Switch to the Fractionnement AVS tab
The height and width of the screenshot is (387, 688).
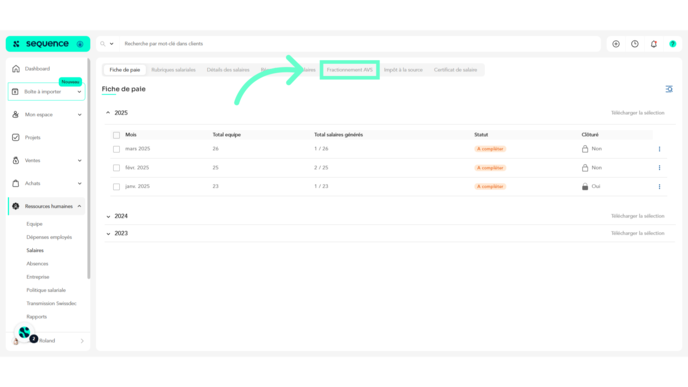tap(350, 70)
